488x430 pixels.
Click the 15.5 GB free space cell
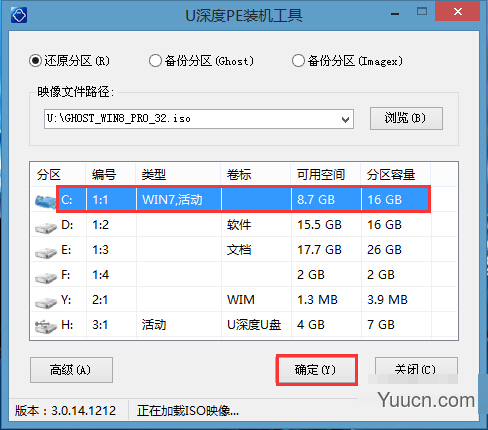pyautogui.click(x=319, y=225)
